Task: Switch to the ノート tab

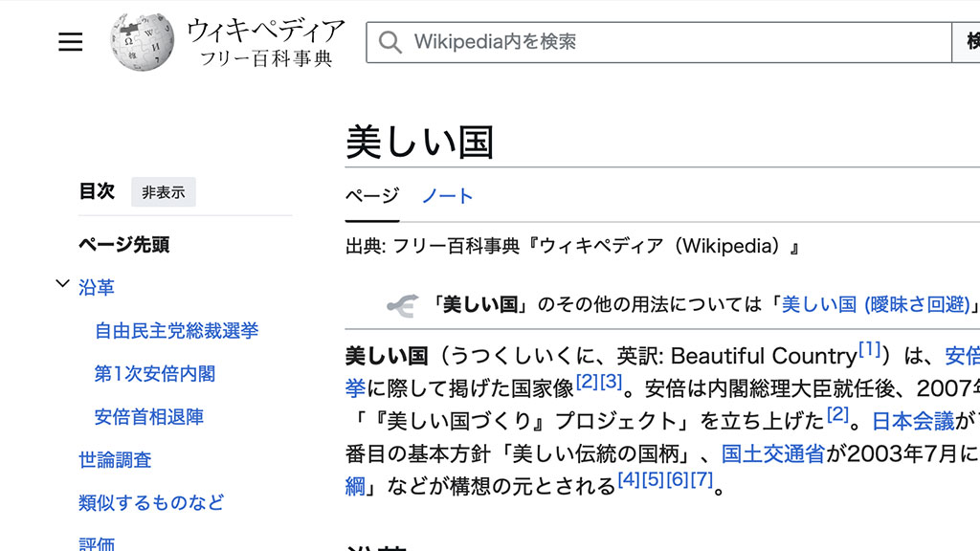Action: 448,196
